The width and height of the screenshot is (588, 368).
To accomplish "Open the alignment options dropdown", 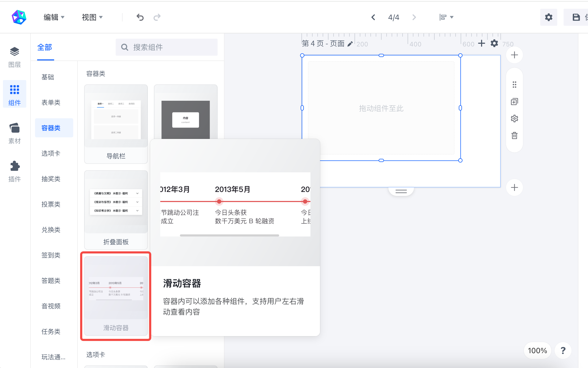I will click(446, 17).
